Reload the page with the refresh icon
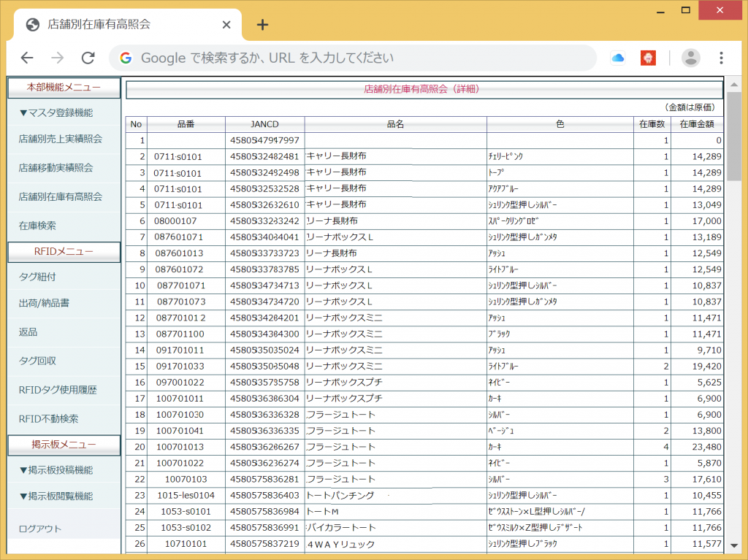This screenshot has width=748, height=560. coord(88,58)
